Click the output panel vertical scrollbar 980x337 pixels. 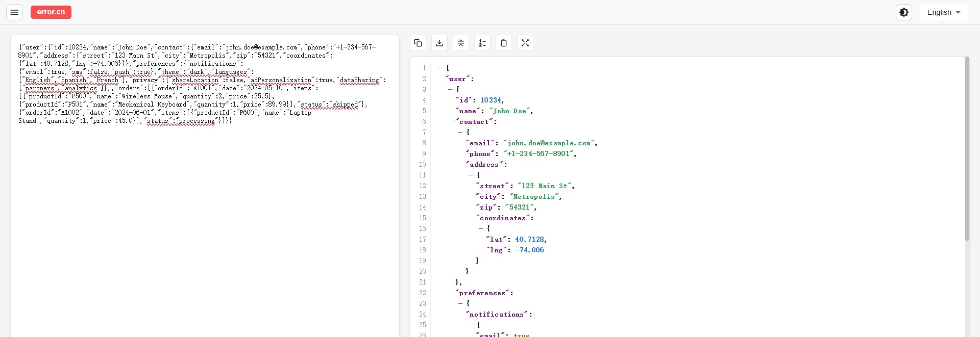point(967,149)
